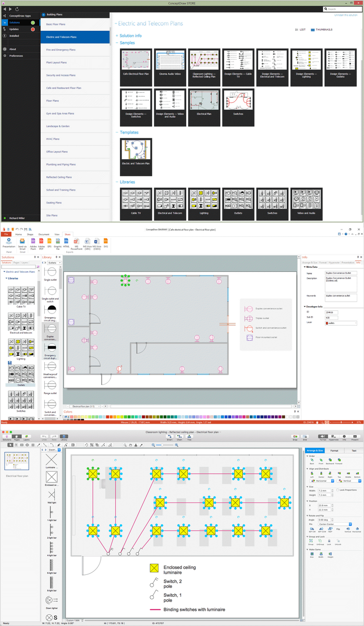This screenshot has width=364, height=626.
Task: Open the Switches sample thumbnail
Action: 238,107
